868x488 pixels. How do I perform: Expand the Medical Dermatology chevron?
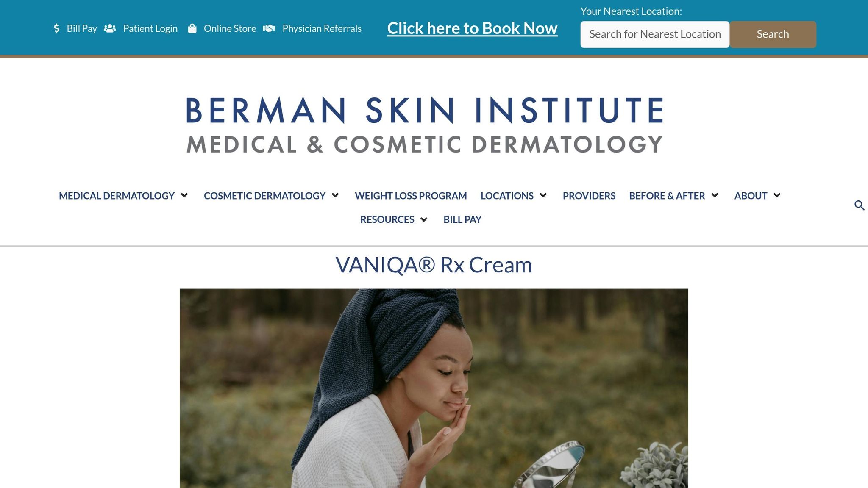(x=184, y=195)
